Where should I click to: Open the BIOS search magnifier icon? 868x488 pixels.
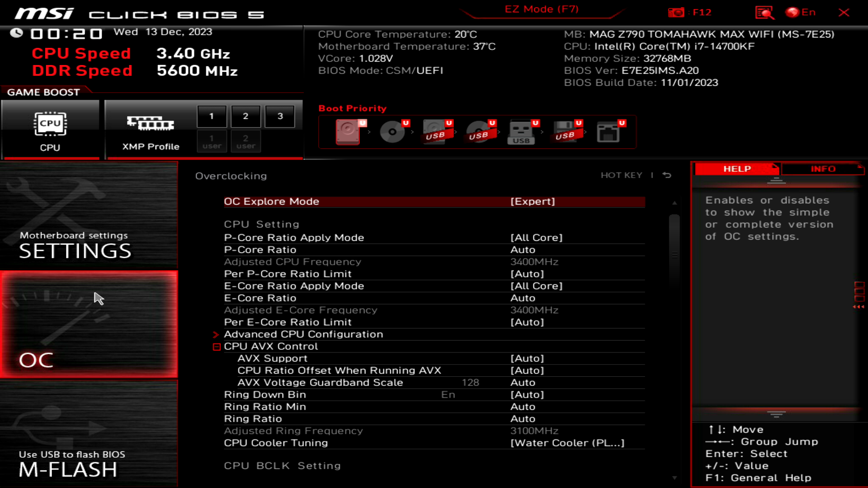[764, 12]
